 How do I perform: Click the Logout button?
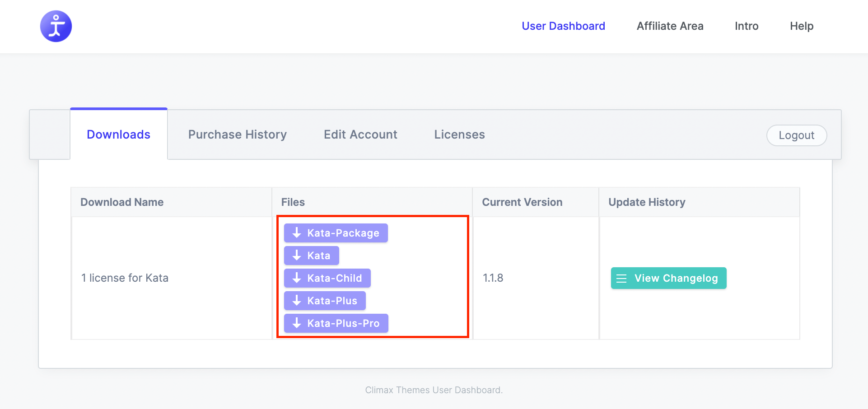[x=797, y=135]
